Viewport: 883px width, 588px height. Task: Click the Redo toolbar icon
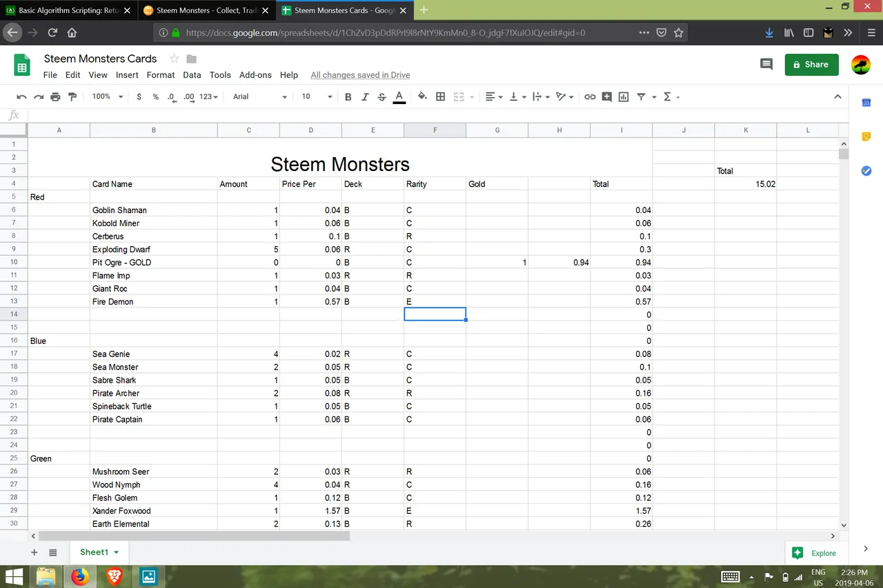pos(39,97)
